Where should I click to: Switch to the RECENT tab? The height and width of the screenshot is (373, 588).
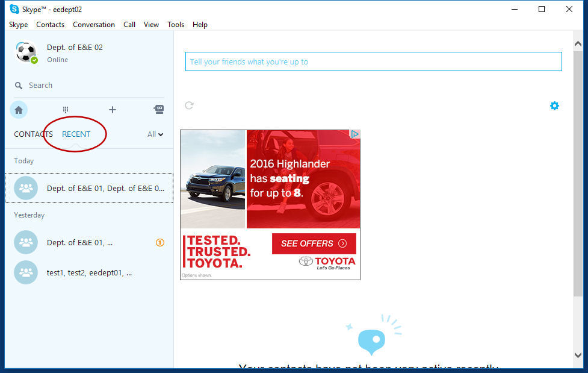(x=76, y=134)
